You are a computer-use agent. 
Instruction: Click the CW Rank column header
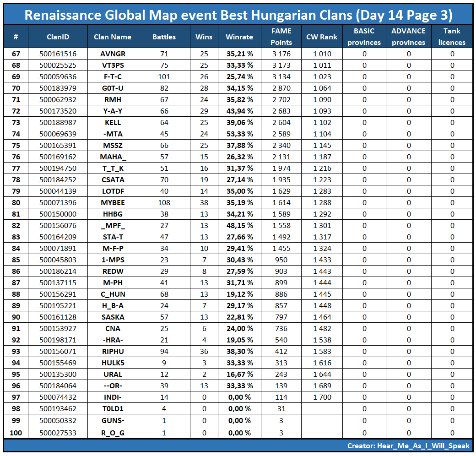pyautogui.click(x=322, y=37)
